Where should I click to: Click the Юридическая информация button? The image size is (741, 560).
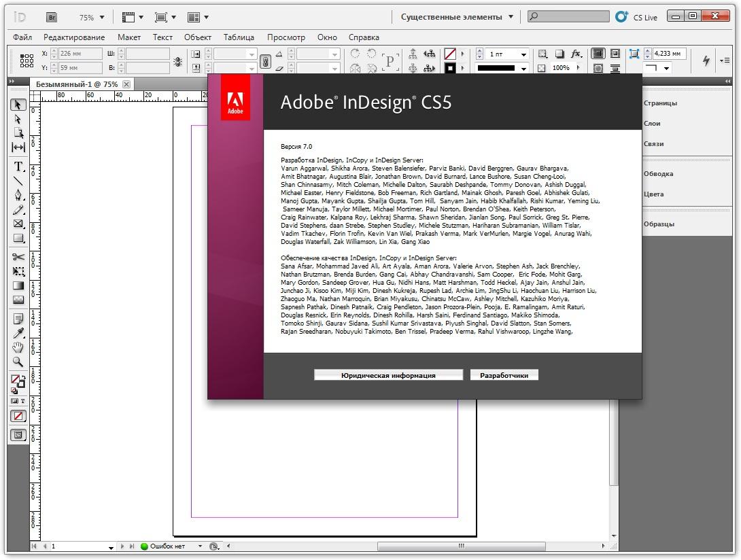[388, 375]
